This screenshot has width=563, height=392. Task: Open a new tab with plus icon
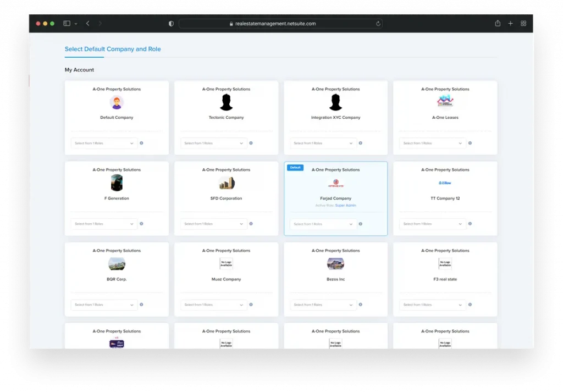coord(511,24)
